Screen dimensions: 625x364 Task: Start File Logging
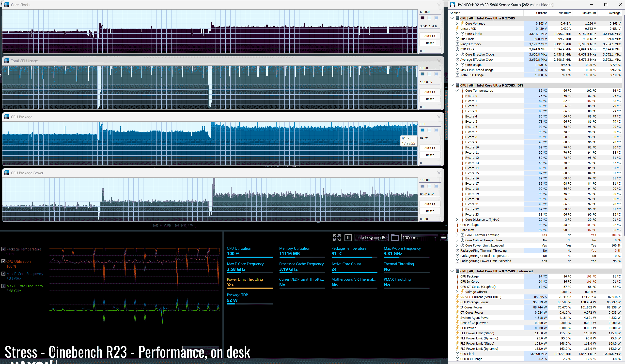[x=371, y=237]
